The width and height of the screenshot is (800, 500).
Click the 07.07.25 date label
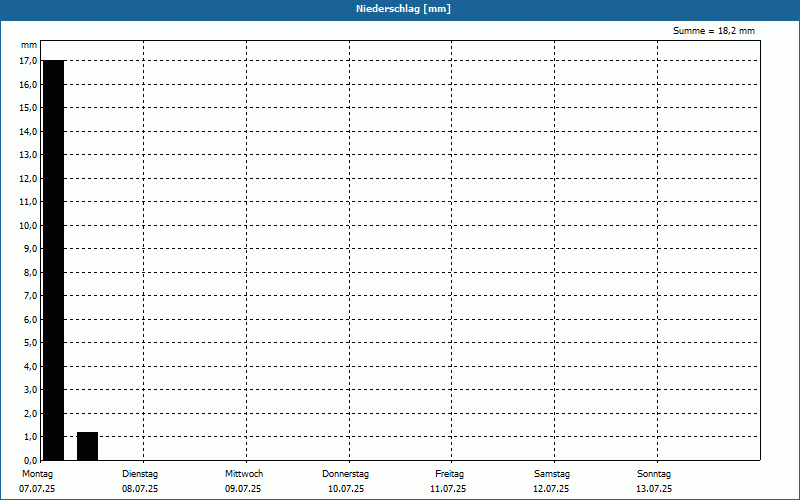[x=37, y=489]
